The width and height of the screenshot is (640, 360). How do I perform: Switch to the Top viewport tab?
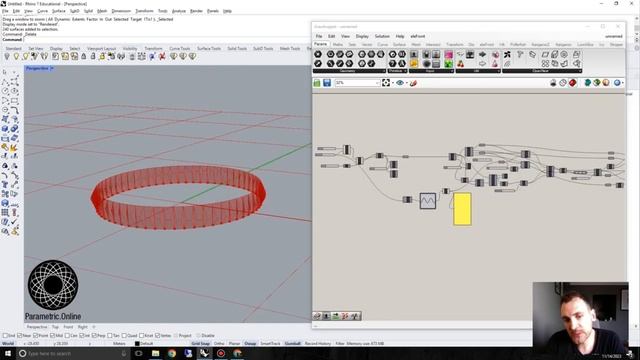[55, 327]
